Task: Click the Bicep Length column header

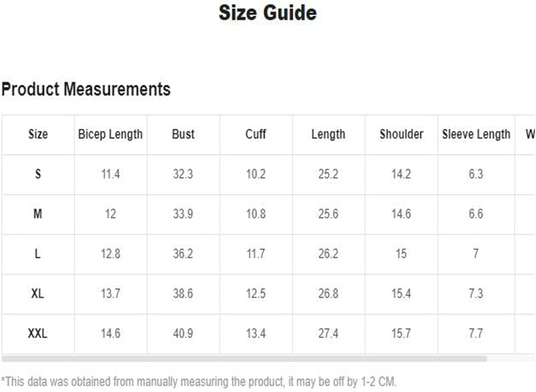Action: 110,134
